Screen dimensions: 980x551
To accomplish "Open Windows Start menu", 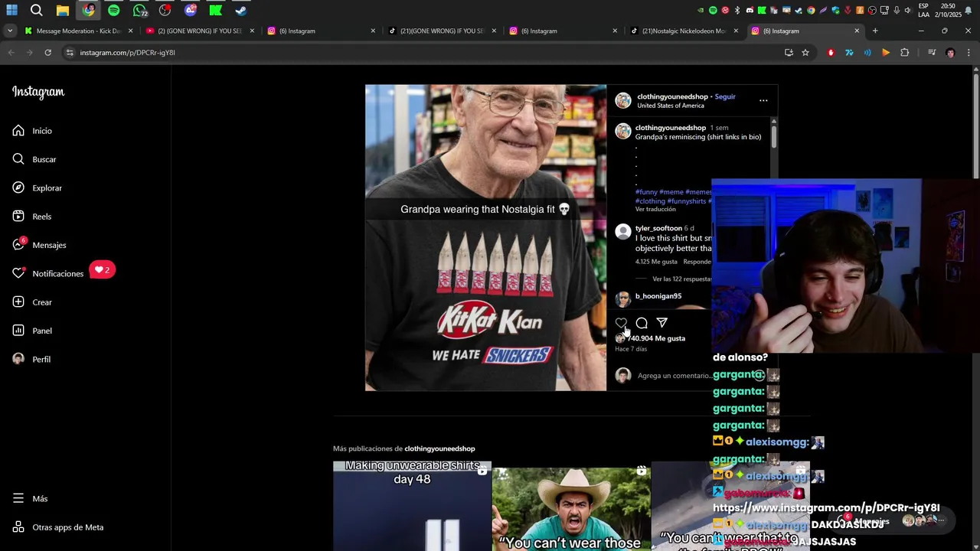I will (x=11, y=10).
